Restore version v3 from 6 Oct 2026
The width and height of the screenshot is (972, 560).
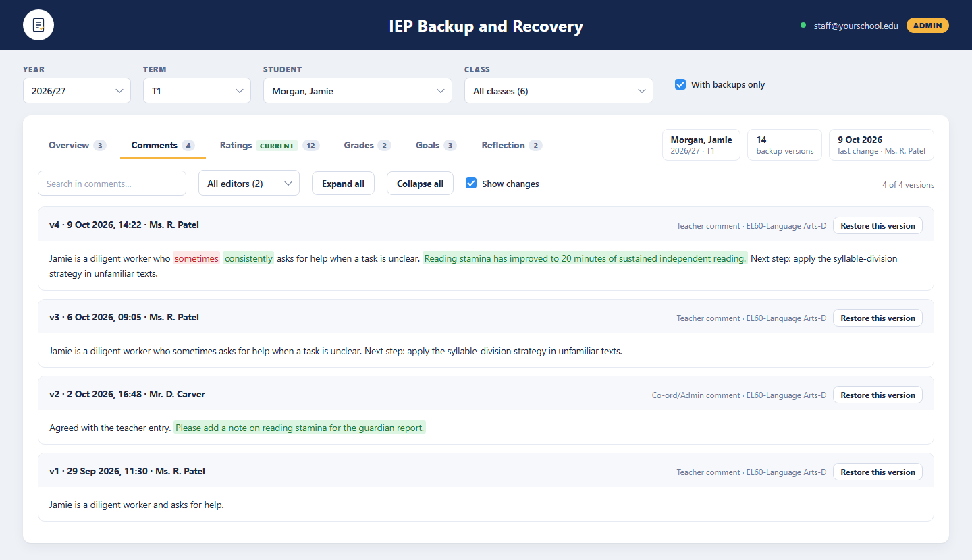(x=878, y=318)
